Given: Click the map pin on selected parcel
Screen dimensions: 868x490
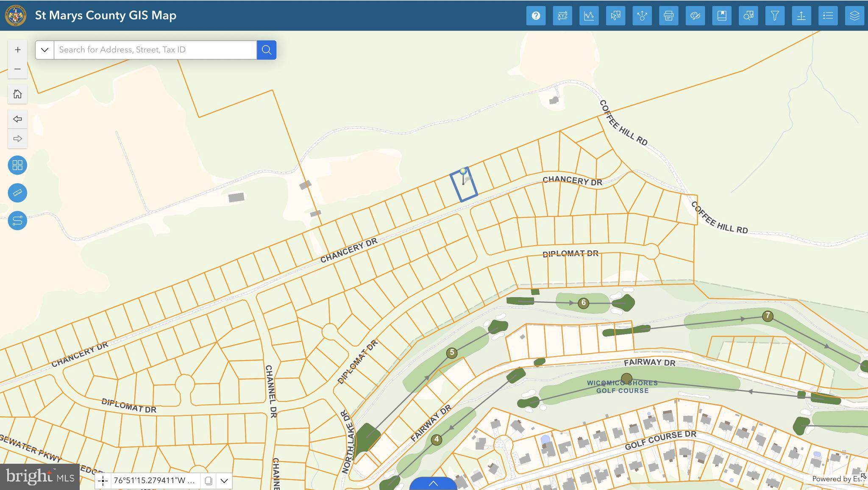Looking at the screenshot, I should 463,172.
